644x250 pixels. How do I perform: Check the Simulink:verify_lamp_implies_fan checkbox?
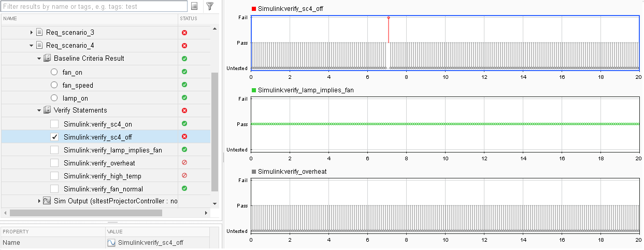[x=54, y=150]
